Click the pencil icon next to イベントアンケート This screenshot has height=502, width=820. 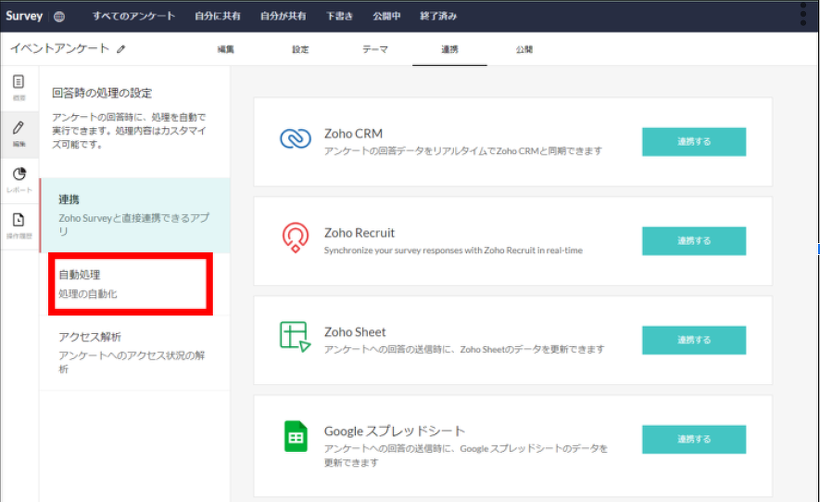tap(121, 48)
